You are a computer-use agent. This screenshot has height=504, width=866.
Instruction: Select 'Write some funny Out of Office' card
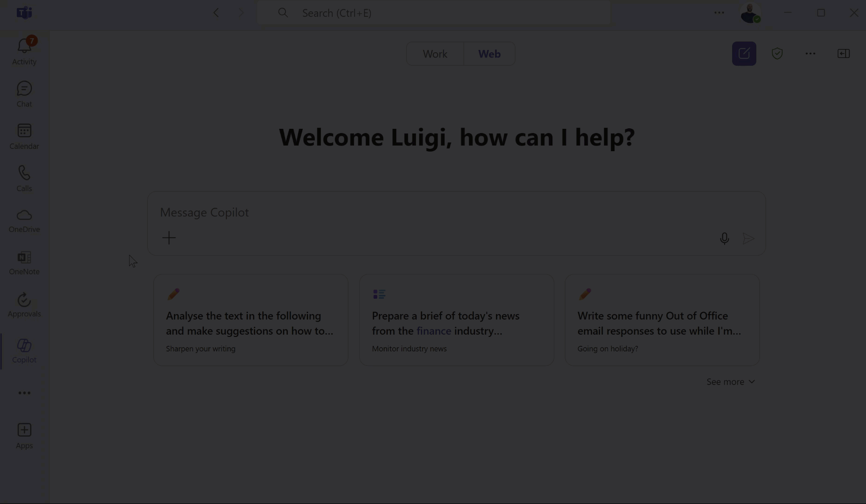click(663, 320)
